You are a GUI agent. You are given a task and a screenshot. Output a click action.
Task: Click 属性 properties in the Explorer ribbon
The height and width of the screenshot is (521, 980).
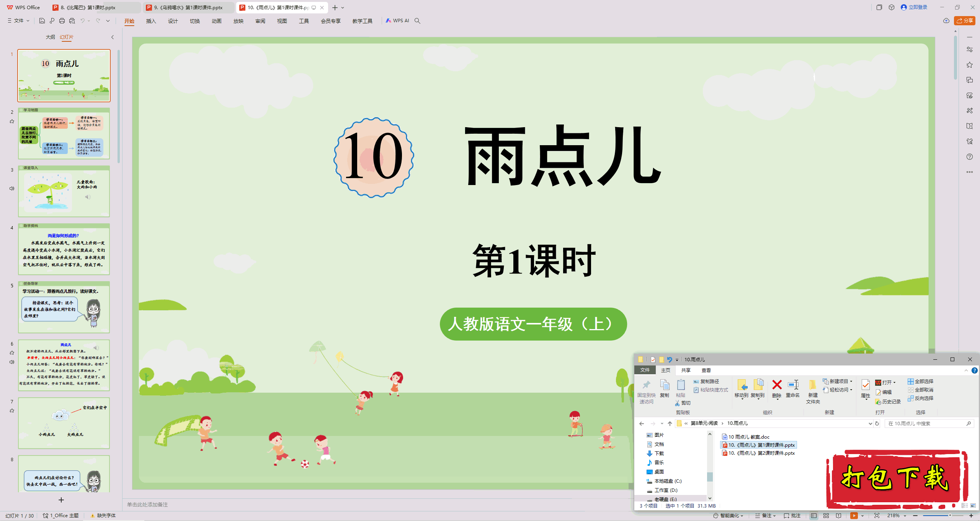click(x=866, y=389)
